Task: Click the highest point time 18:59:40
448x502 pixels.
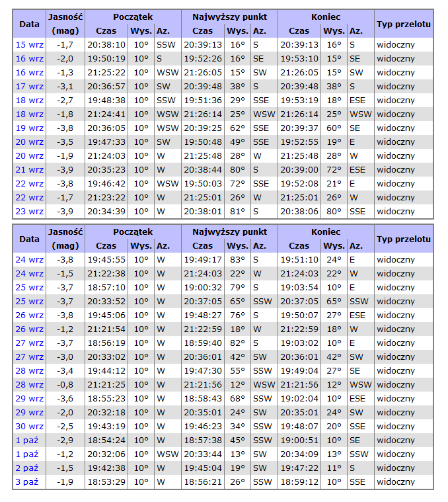Action: [x=203, y=343]
